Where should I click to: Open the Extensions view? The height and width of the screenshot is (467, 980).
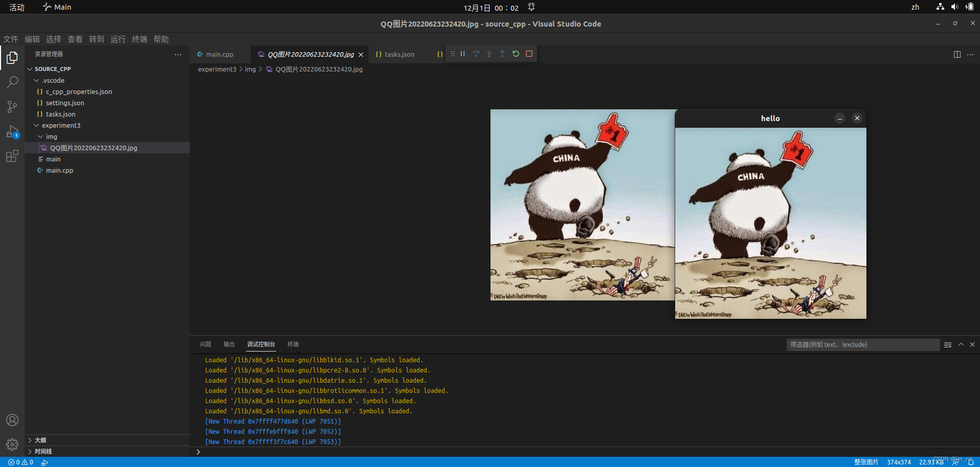(x=12, y=156)
